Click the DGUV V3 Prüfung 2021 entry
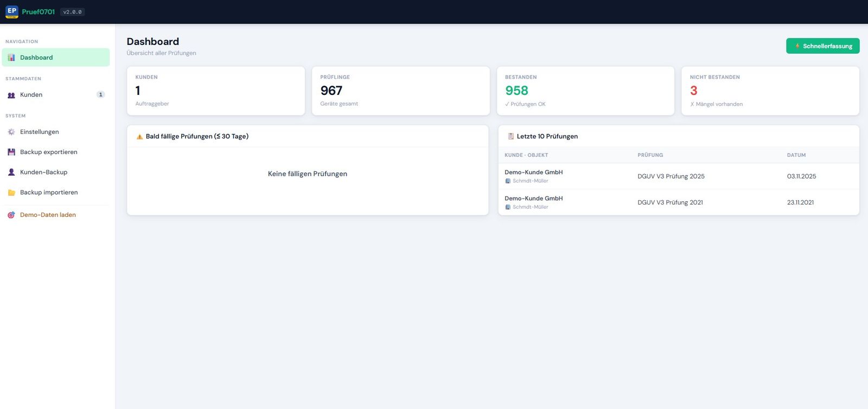 [x=670, y=202]
